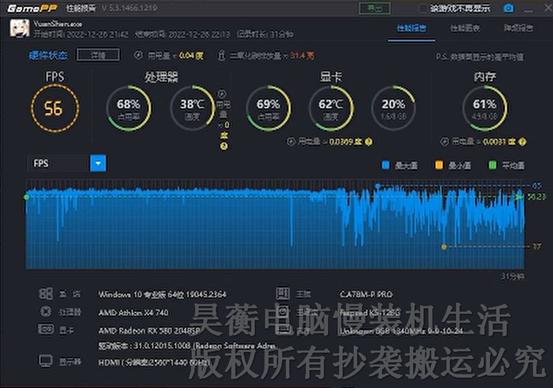Click the orange 最小值 legend swatch
Screen dimensions: 553x388
pyautogui.click(x=439, y=165)
